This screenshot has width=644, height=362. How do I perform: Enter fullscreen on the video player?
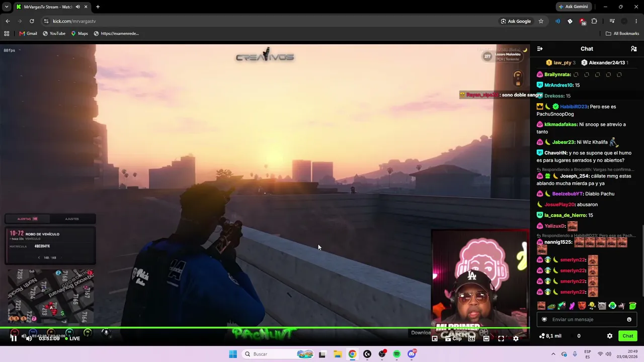501,338
